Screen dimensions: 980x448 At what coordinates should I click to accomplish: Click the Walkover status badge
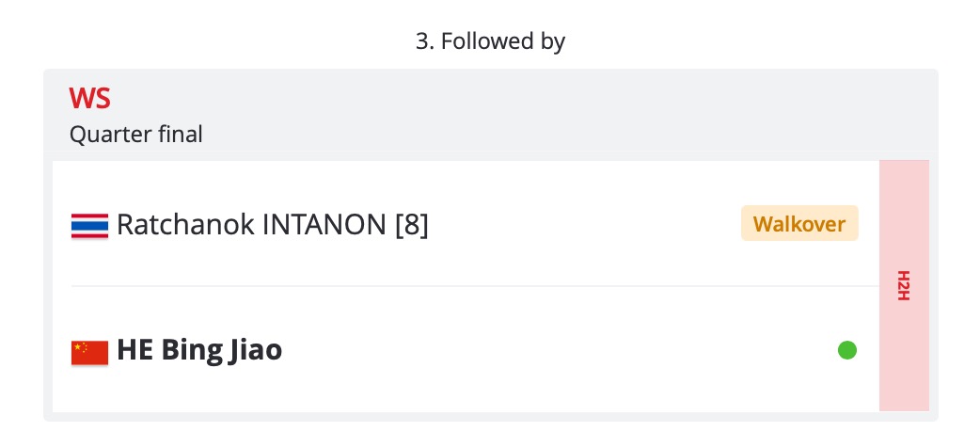coord(799,223)
